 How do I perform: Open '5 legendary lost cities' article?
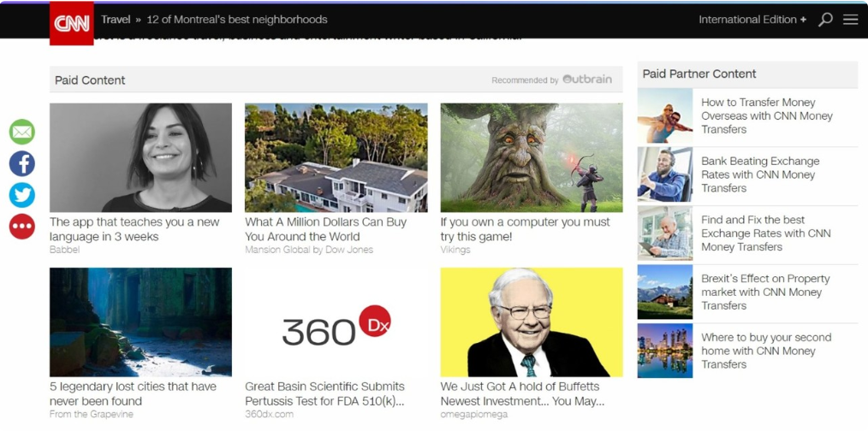133,393
